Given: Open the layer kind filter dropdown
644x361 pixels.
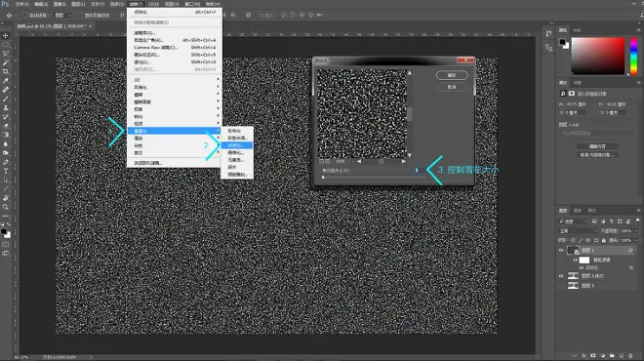Looking at the screenshot, I should tap(573, 221).
